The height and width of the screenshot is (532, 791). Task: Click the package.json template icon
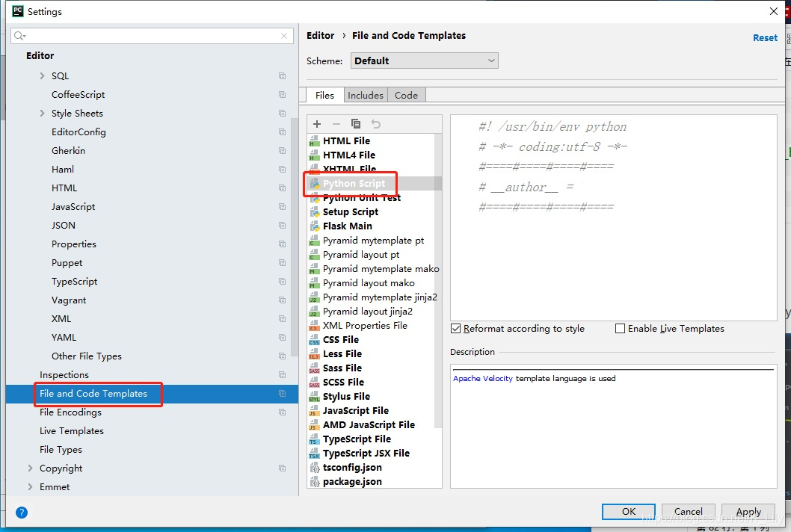[x=314, y=482]
